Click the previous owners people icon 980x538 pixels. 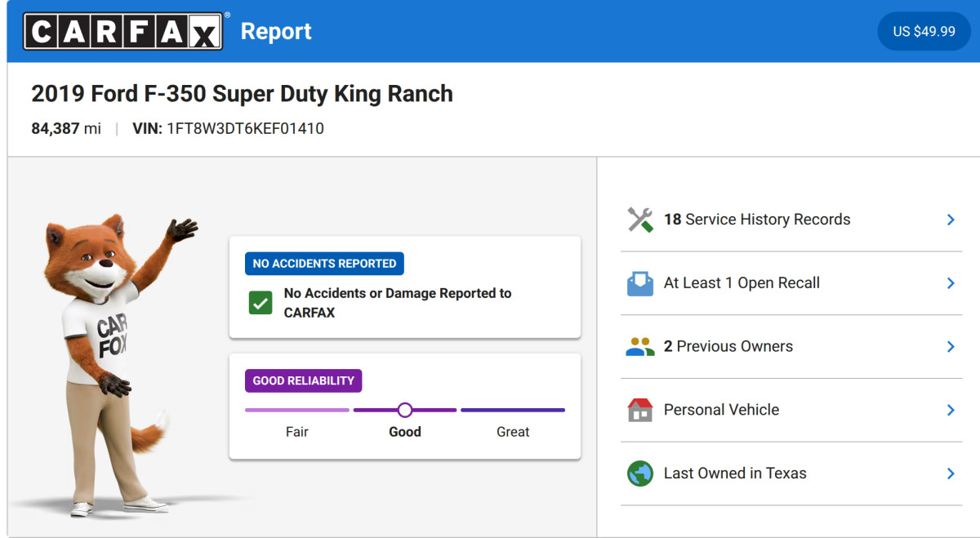(x=639, y=347)
